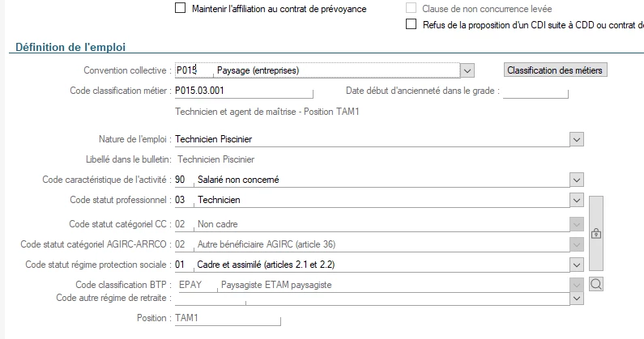Click the magnifier icon next to BTP classification
The image size is (644, 339).
596,284
